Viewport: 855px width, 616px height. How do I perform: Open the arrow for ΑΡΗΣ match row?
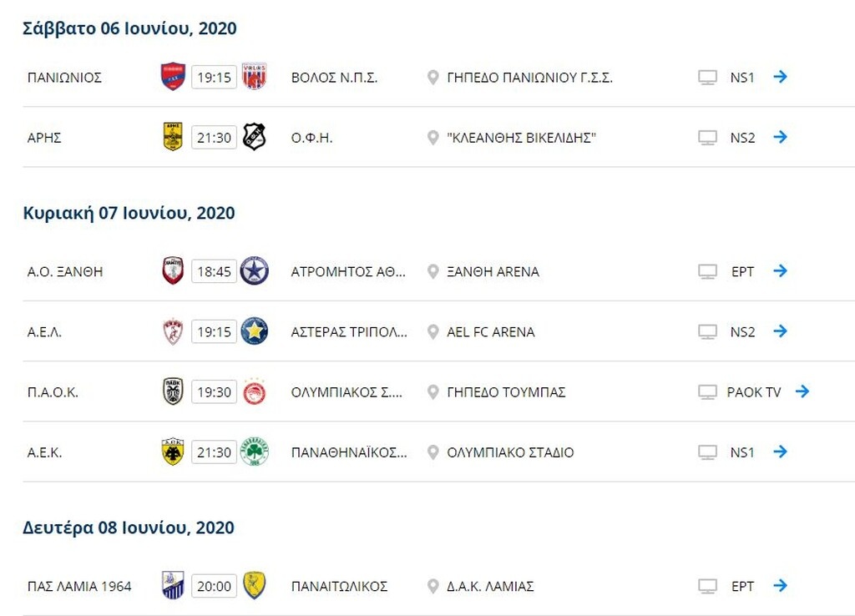[x=780, y=137]
